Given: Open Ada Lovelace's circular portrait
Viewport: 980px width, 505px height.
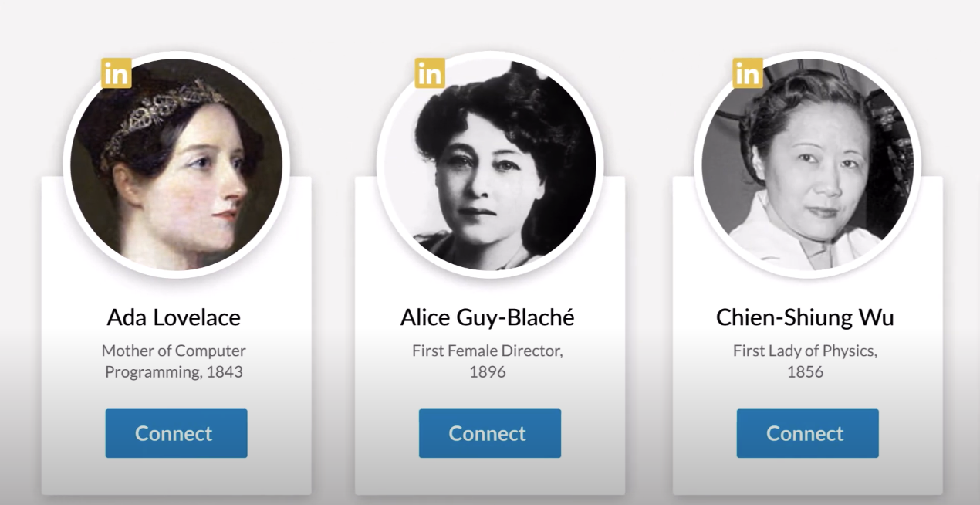Looking at the screenshot, I should pyautogui.click(x=177, y=164).
